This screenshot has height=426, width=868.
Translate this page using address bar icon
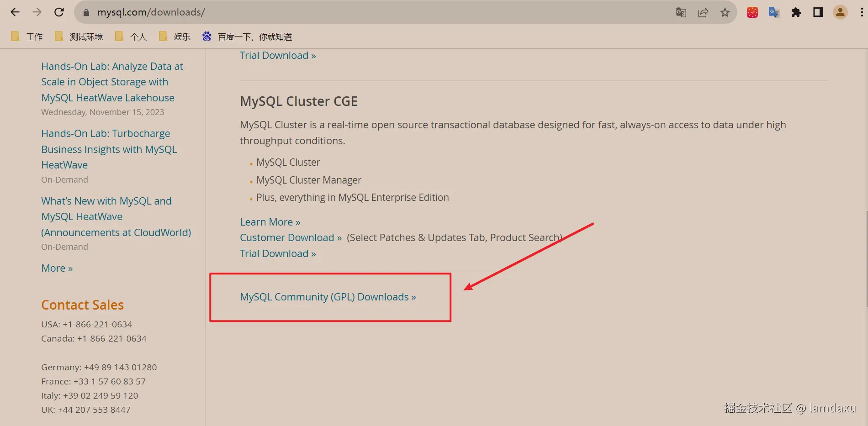point(681,12)
